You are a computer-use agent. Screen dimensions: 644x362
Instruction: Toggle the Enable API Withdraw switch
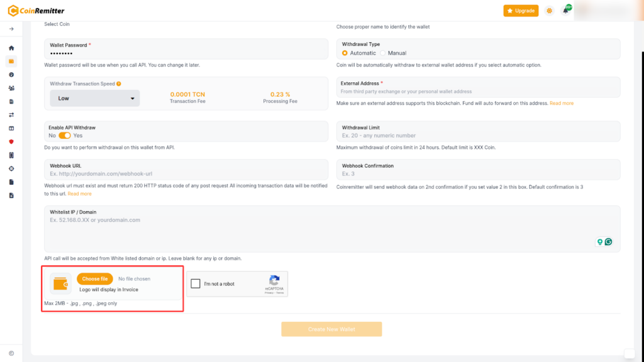[x=65, y=136]
